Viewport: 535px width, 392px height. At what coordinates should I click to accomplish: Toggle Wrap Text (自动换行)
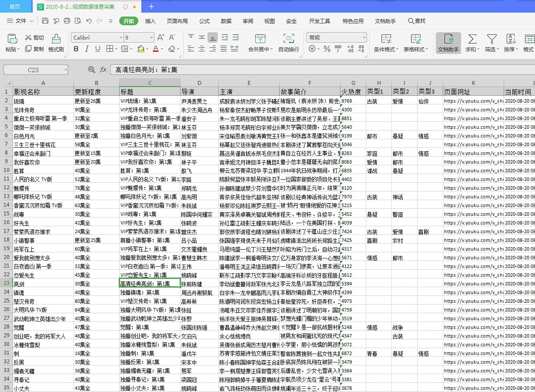[x=289, y=43]
